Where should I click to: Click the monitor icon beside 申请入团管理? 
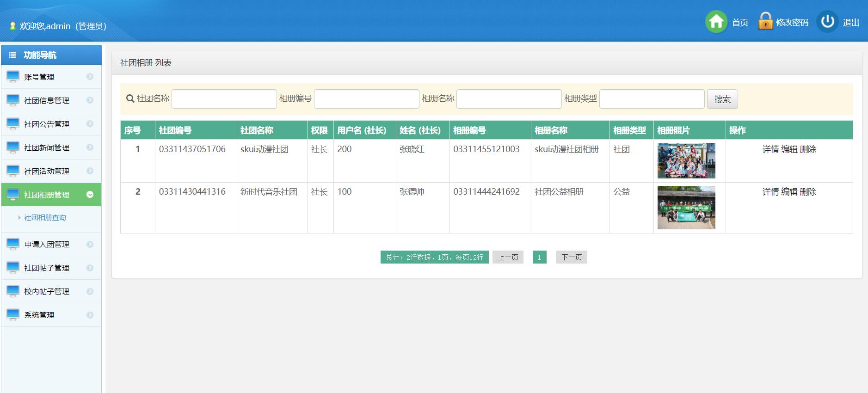click(13, 244)
